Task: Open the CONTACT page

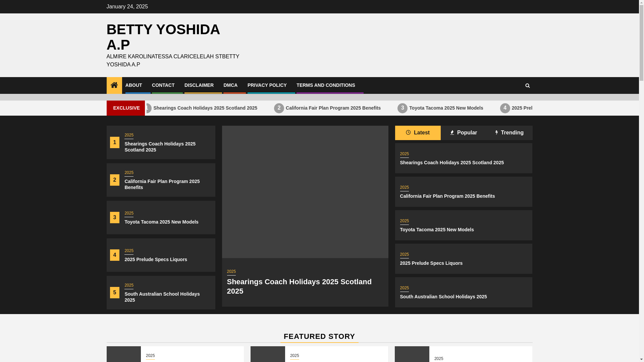Action: pos(163,85)
